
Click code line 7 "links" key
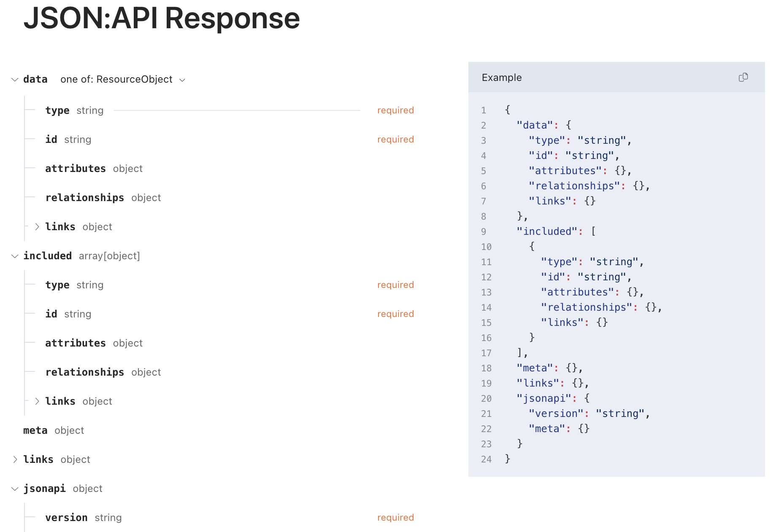550,201
